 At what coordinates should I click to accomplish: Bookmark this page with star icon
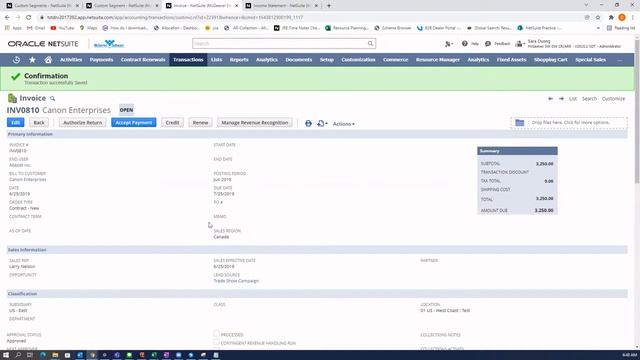point(598,18)
